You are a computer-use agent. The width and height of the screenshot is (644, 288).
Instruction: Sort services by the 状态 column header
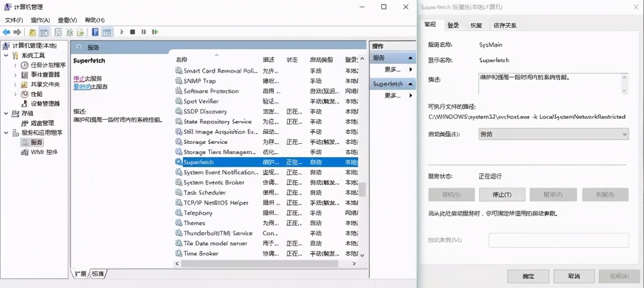click(292, 59)
